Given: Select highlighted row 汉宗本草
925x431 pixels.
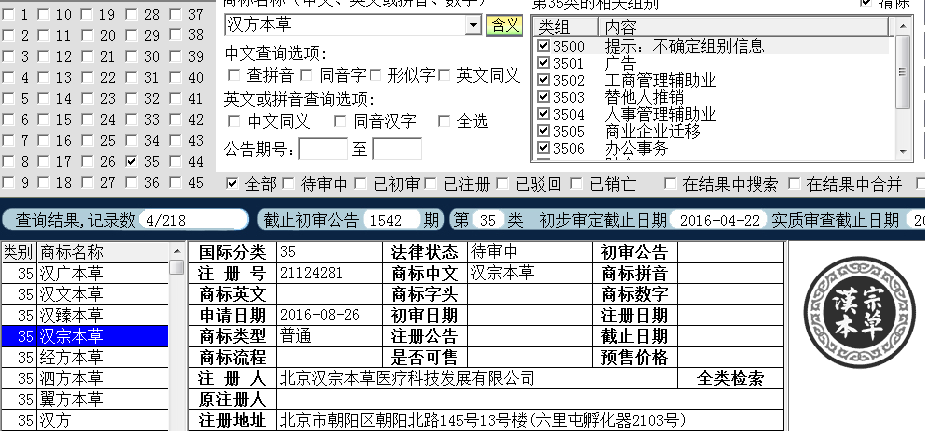Looking at the screenshot, I should point(85,336).
